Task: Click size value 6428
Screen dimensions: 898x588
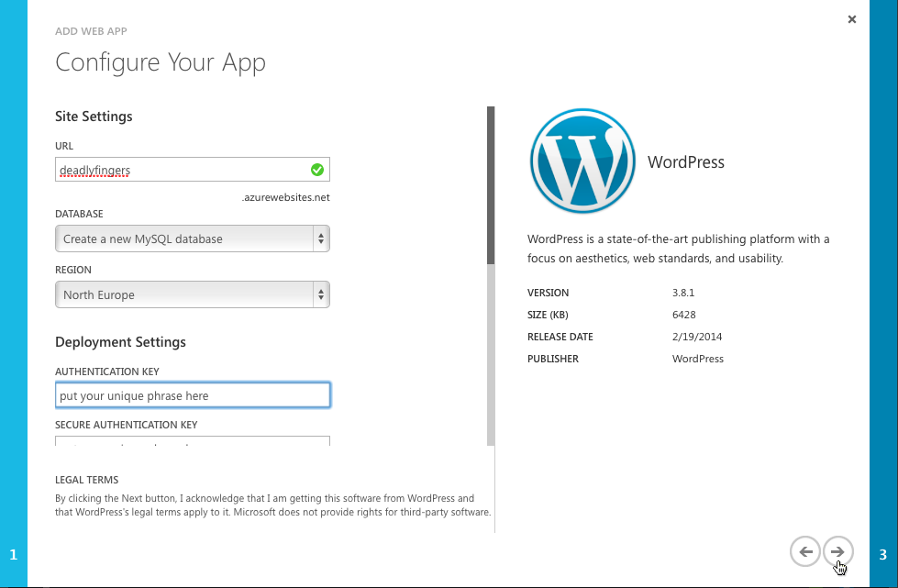Action: pos(683,315)
